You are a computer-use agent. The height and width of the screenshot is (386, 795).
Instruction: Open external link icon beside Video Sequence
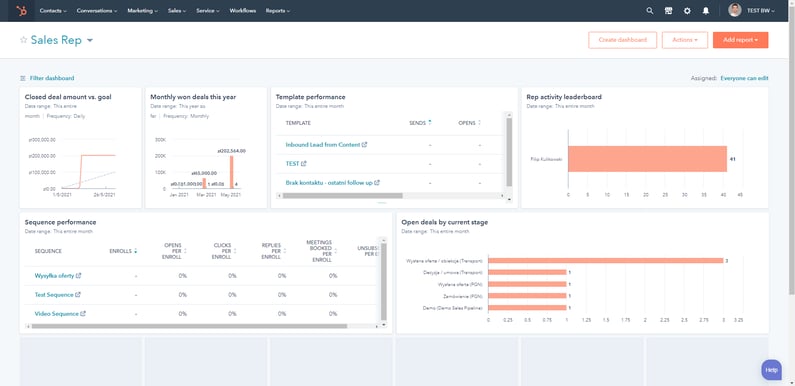(83, 313)
